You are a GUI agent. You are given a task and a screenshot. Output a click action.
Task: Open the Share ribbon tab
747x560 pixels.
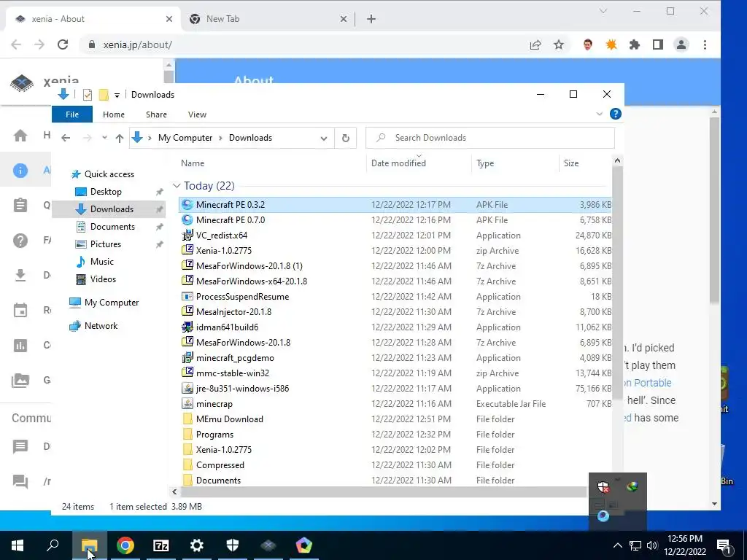[x=156, y=114]
